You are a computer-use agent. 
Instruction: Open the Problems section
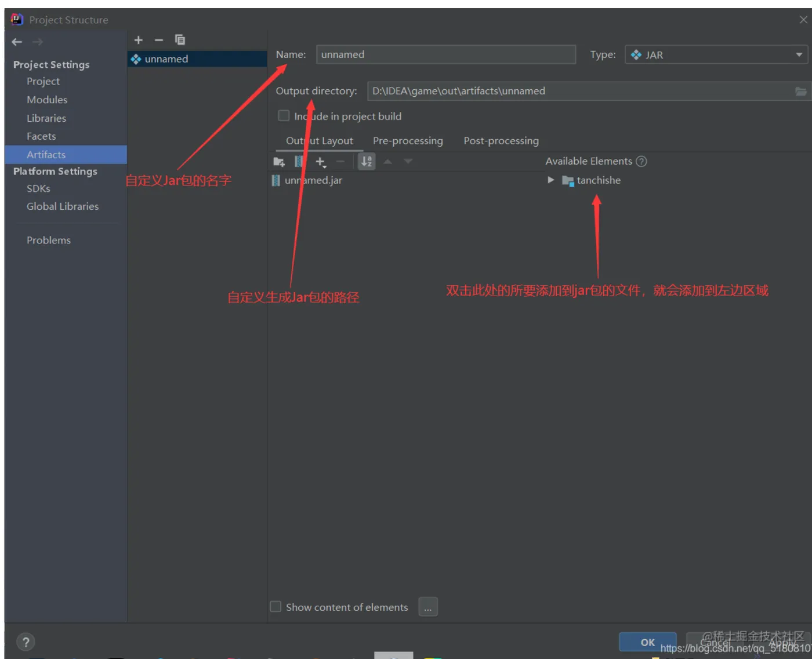(x=49, y=240)
